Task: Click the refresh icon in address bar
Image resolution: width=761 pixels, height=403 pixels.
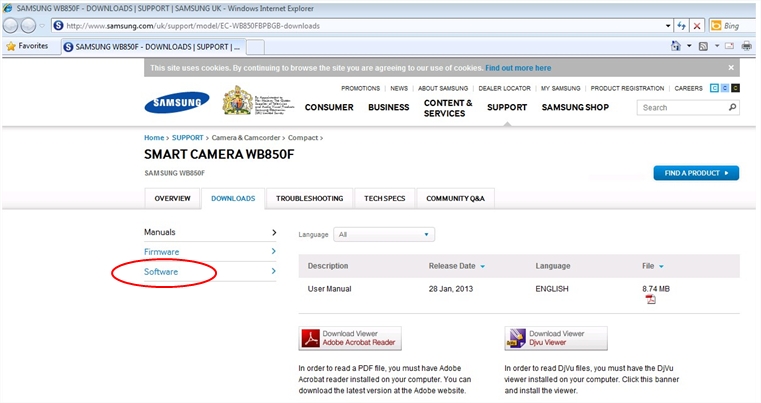Action: coord(681,26)
